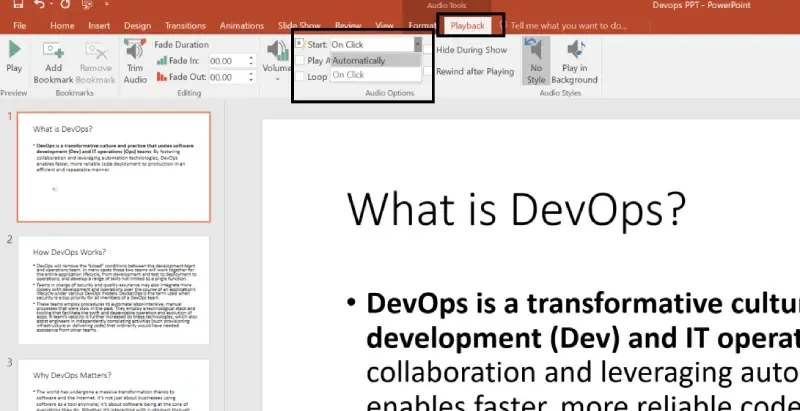Select the No Style audio style
The height and width of the screenshot is (411, 800).
click(536, 61)
